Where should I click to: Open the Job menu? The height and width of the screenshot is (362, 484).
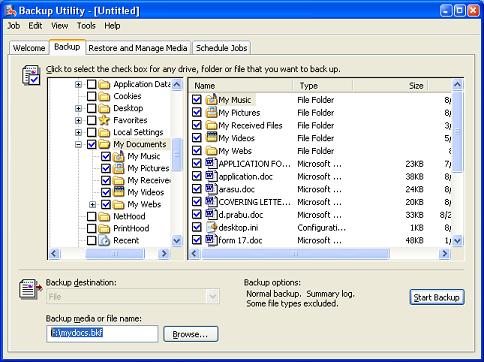pyautogui.click(x=14, y=26)
